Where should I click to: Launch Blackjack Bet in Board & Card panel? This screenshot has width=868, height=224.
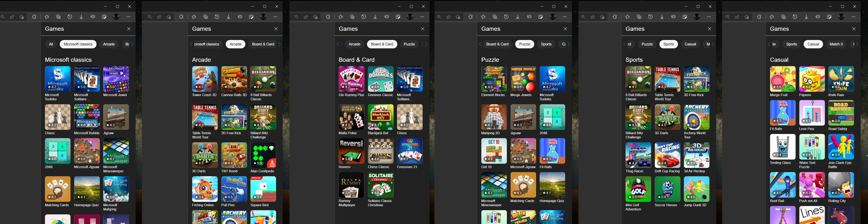381,119
